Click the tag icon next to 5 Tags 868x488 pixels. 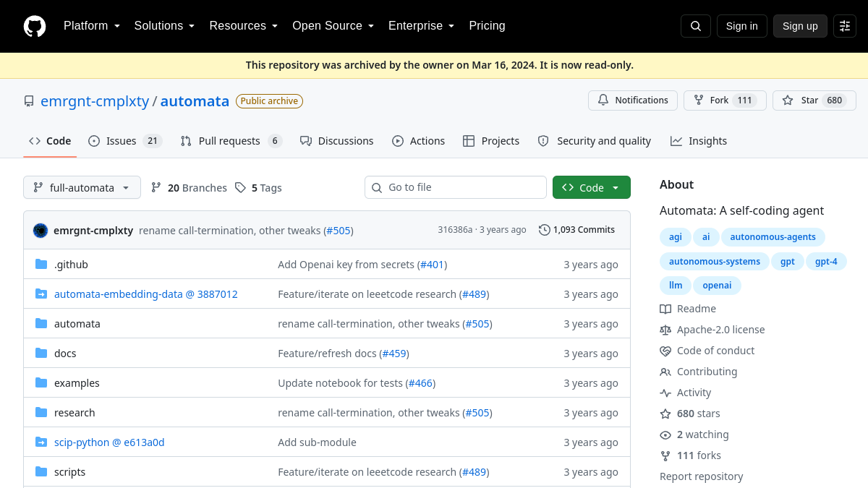(x=241, y=188)
